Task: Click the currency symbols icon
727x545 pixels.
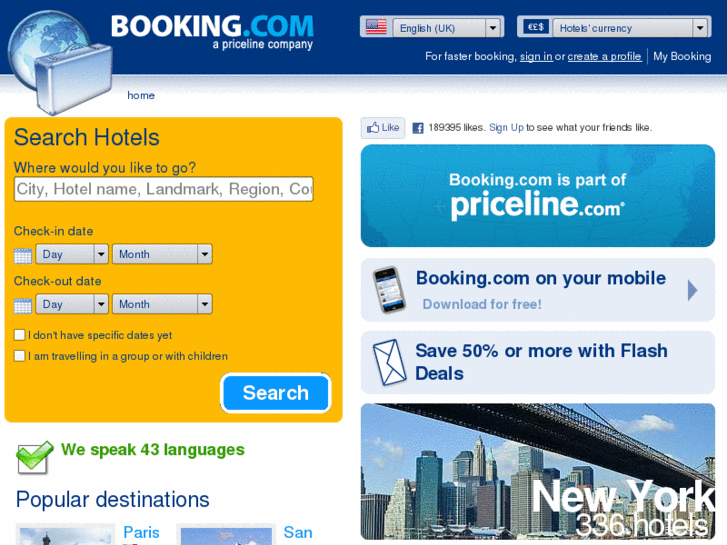Action: (x=536, y=27)
